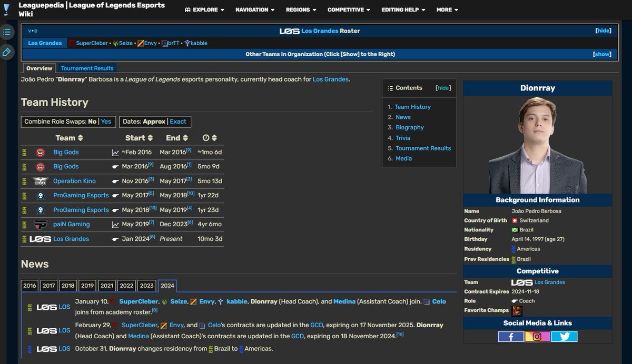Select the 2024 news tab
The width and height of the screenshot is (632, 364).
[167, 286]
